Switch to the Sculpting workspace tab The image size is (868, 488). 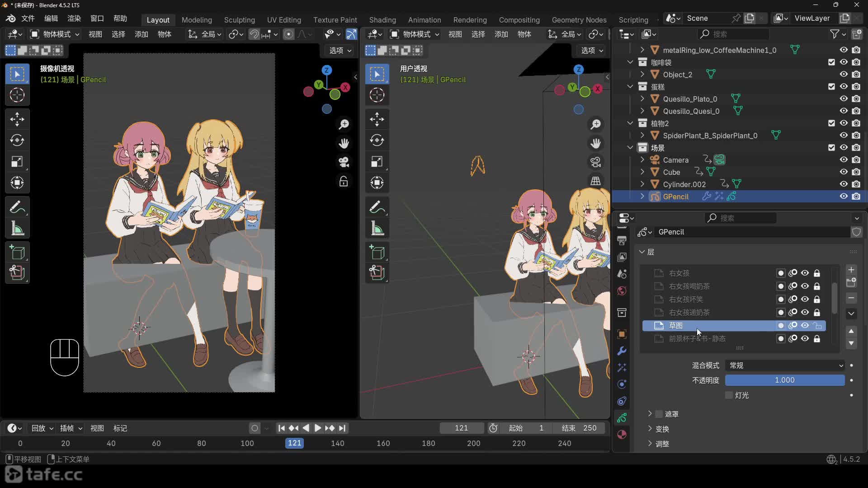[239, 20]
